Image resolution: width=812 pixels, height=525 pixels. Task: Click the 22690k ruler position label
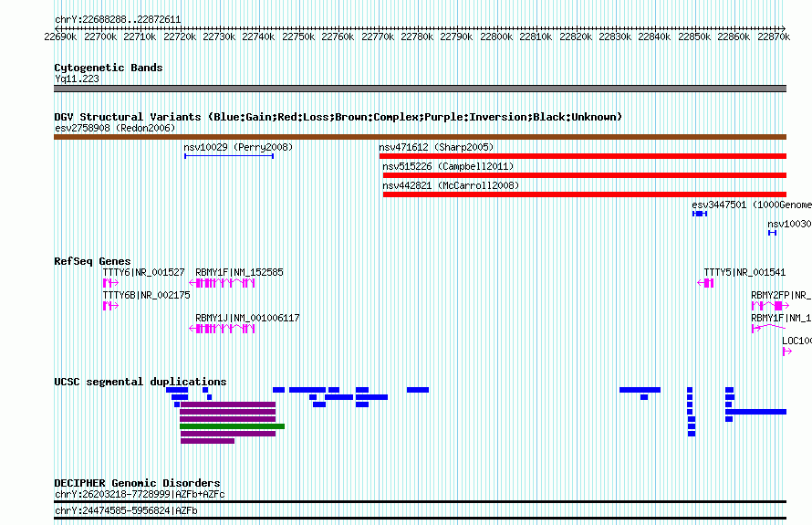(x=60, y=37)
